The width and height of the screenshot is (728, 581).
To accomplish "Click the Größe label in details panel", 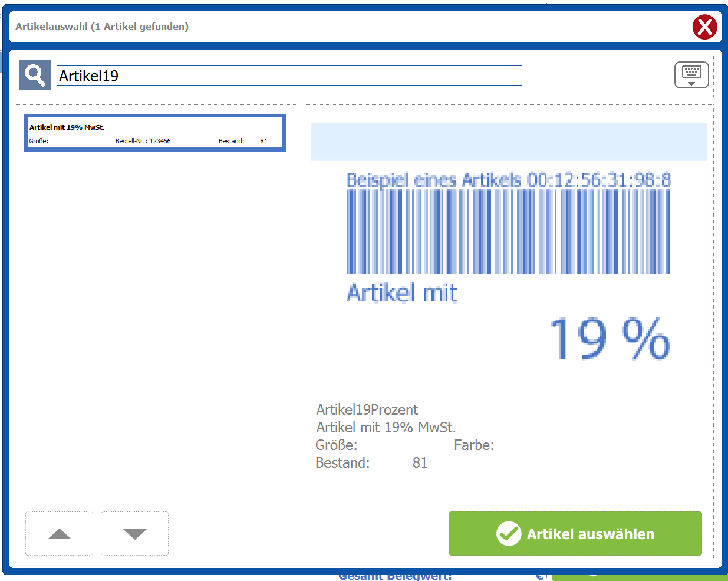I will coord(336,445).
